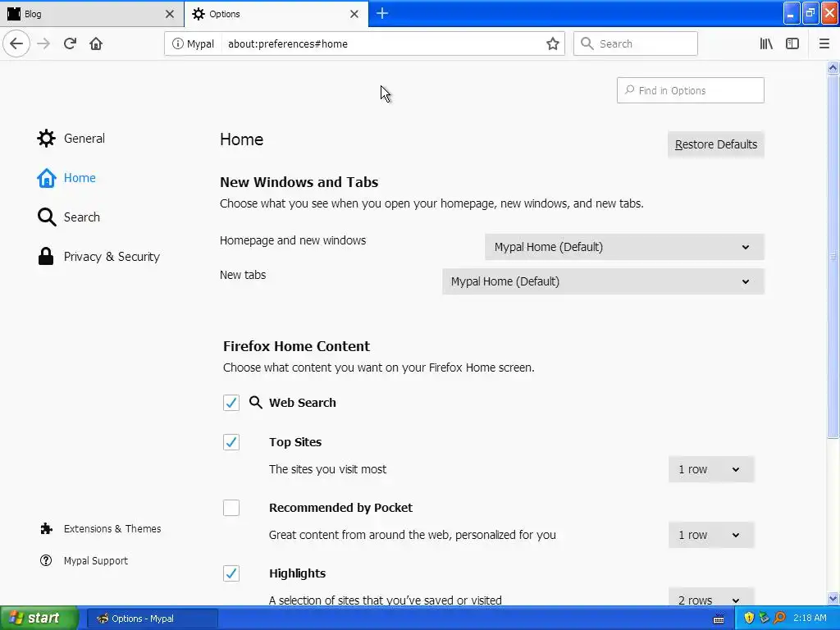Click Restore Defaults button
The width and height of the screenshot is (840, 630).
(715, 144)
